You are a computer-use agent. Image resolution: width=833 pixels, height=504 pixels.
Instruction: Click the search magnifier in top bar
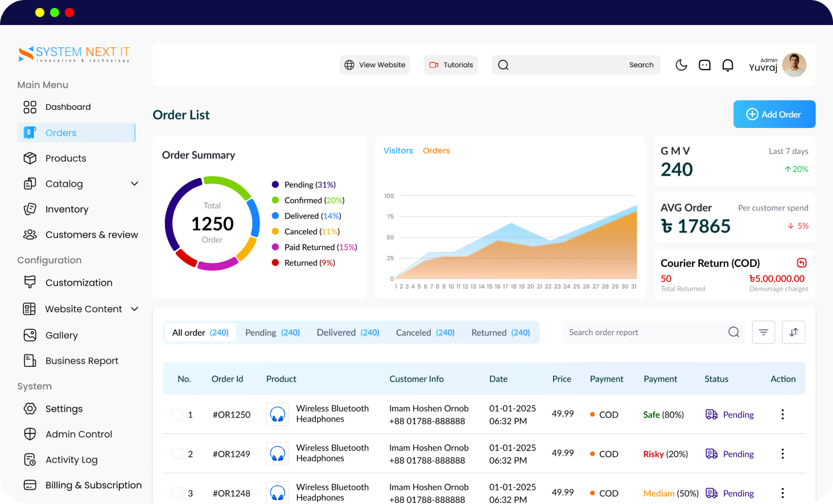coord(504,65)
